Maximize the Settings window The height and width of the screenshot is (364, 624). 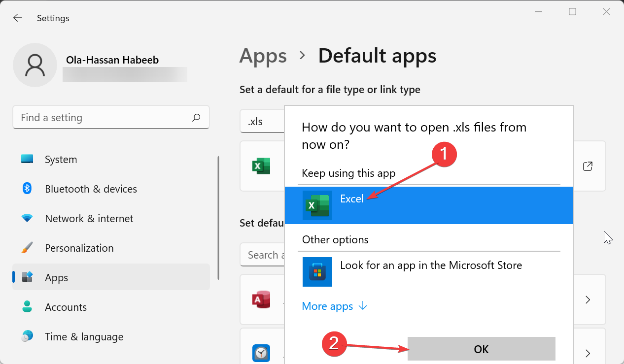(572, 11)
